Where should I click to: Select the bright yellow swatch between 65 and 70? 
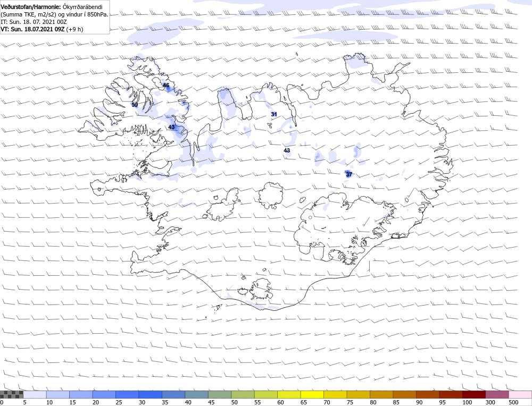312,394
